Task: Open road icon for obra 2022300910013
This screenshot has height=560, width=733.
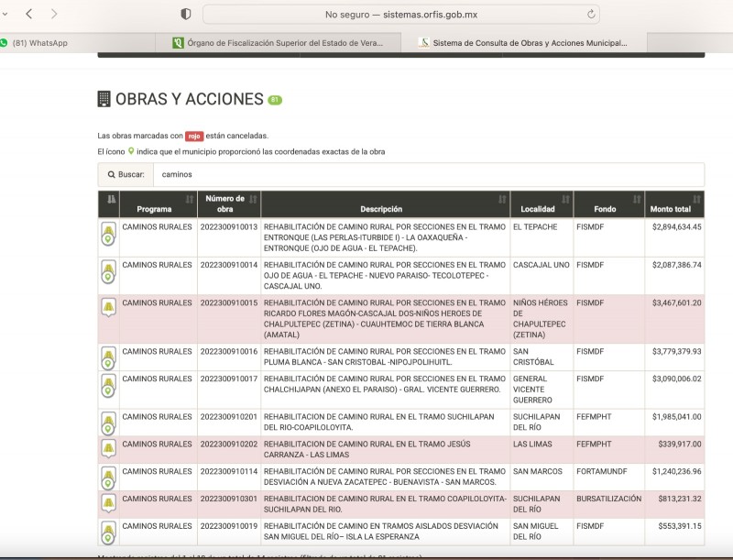Action: click(x=108, y=235)
